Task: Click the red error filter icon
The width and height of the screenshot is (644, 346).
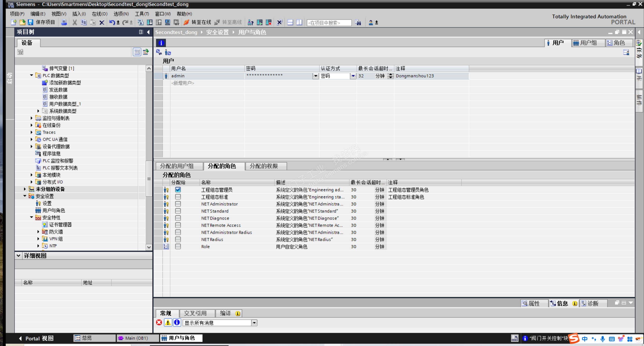Action: 159,323
